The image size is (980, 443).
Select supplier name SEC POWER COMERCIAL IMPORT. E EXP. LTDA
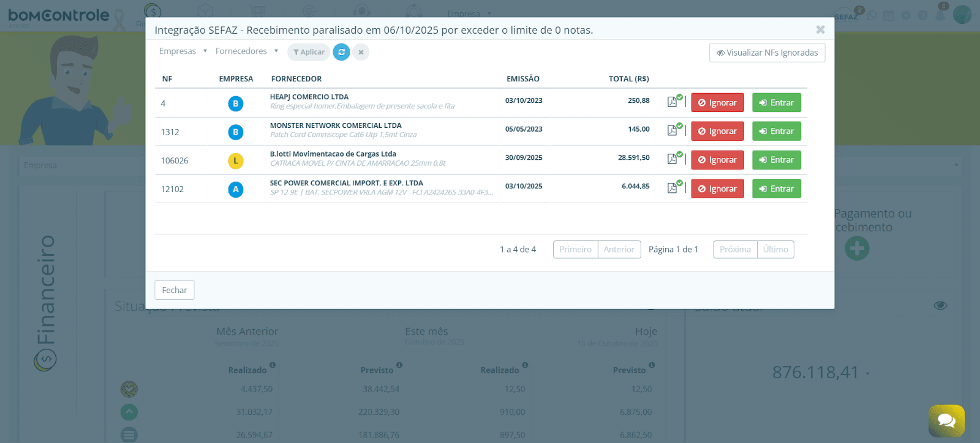347,183
